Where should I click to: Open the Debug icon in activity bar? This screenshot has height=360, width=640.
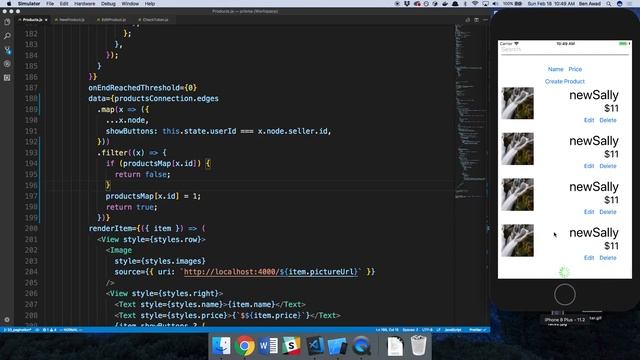click(x=7, y=64)
